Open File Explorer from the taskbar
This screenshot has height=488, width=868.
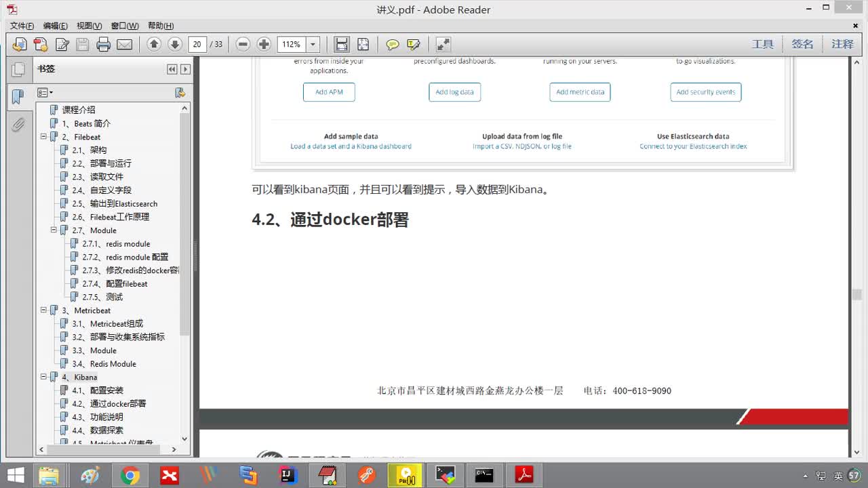(49, 476)
